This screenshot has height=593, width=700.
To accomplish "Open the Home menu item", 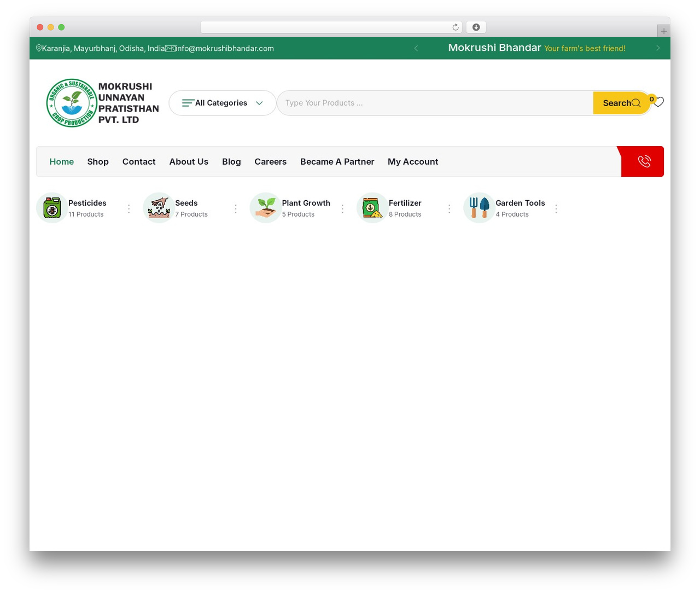I will coord(61,161).
